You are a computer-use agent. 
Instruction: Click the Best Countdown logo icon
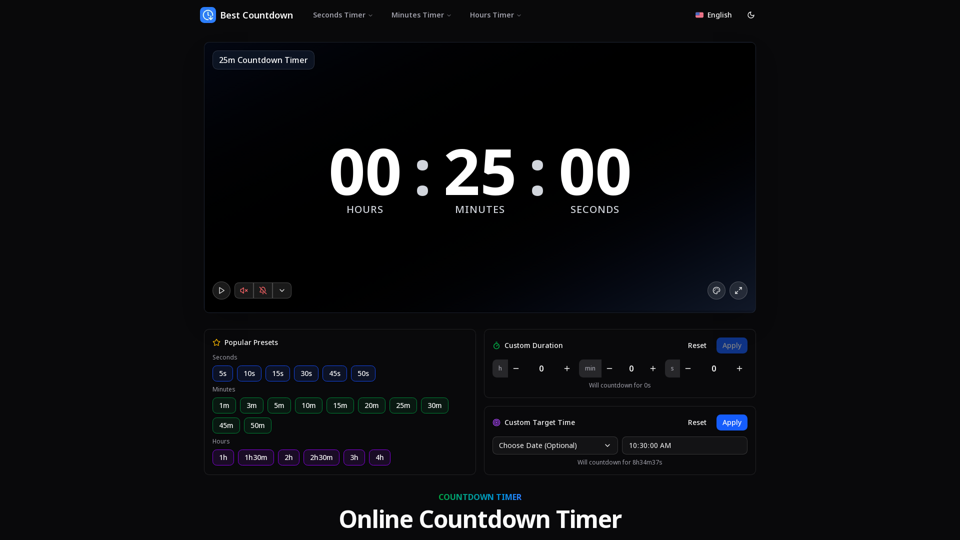[x=208, y=15]
